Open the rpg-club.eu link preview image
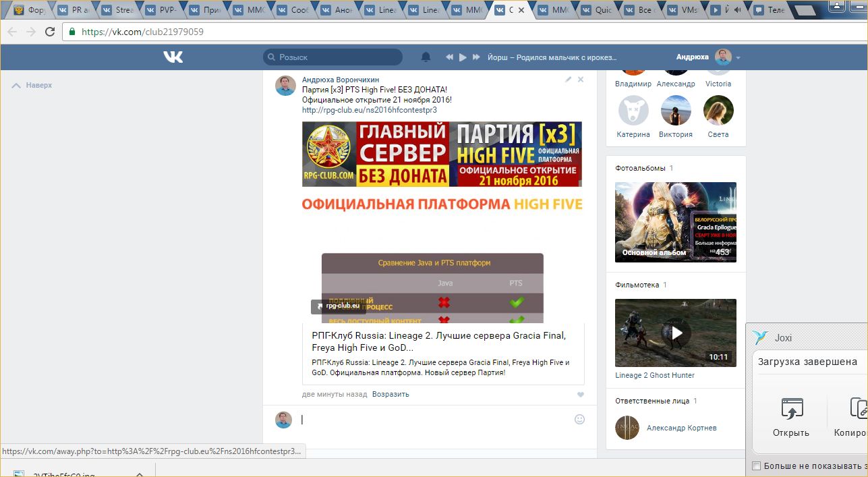Image resolution: width=868 pixels, height=477 pixels. tap(443, 259)
